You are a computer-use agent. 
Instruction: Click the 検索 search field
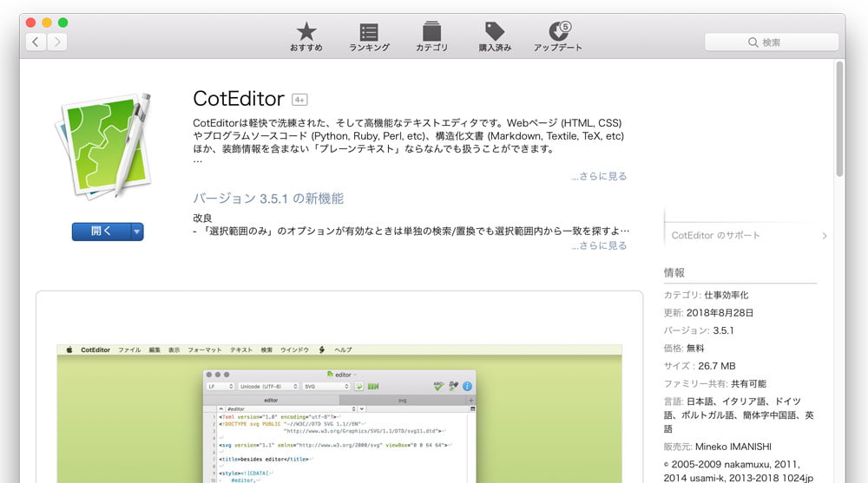pyautogui.click(x=771, y=42)
